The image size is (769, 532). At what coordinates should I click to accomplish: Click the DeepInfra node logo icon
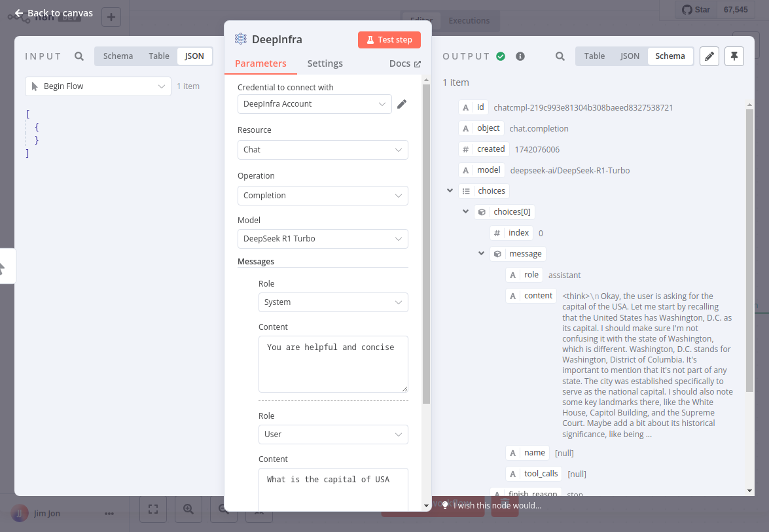[240, 39]
